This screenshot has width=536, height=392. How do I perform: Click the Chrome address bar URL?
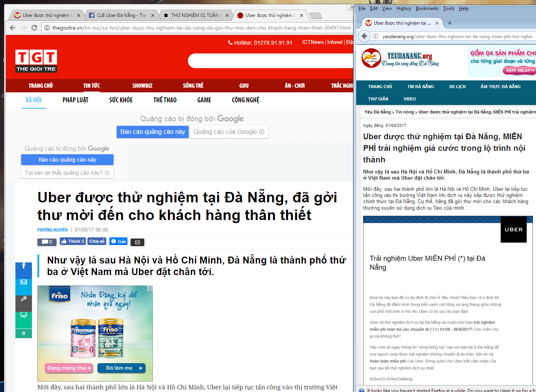click(x=201, y=28)
